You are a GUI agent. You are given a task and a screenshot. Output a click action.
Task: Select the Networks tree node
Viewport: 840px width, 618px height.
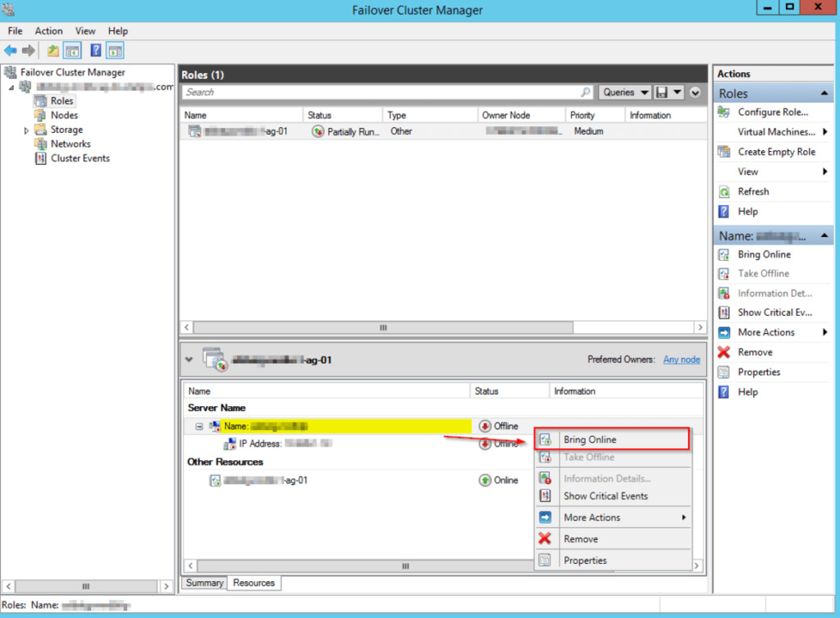click(x=71, y=144)
